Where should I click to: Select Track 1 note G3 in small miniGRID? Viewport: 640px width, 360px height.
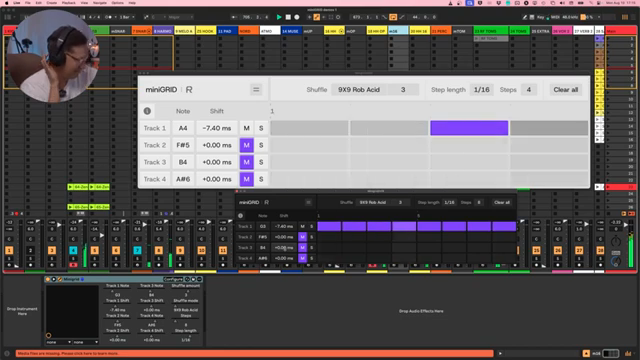click(x=262, y=226)
